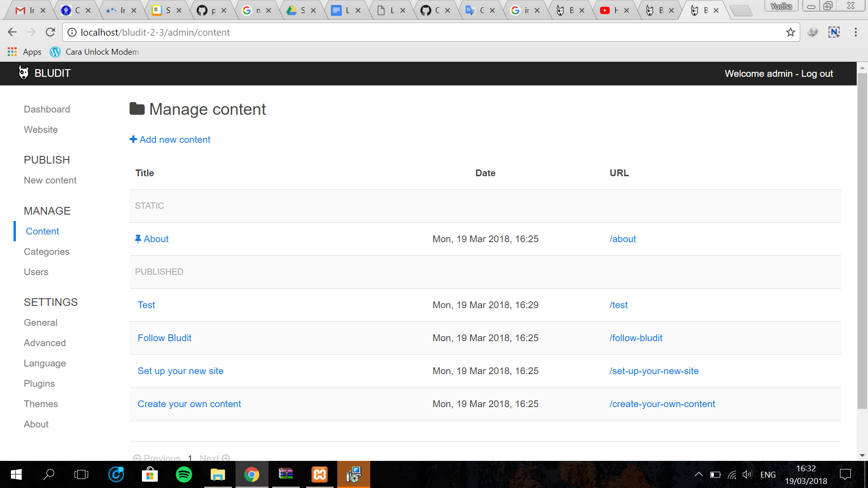The width and height of the screenshot is (868, 488).
Task: Show hidden system tray icons chevron
Action: point(698,474)
